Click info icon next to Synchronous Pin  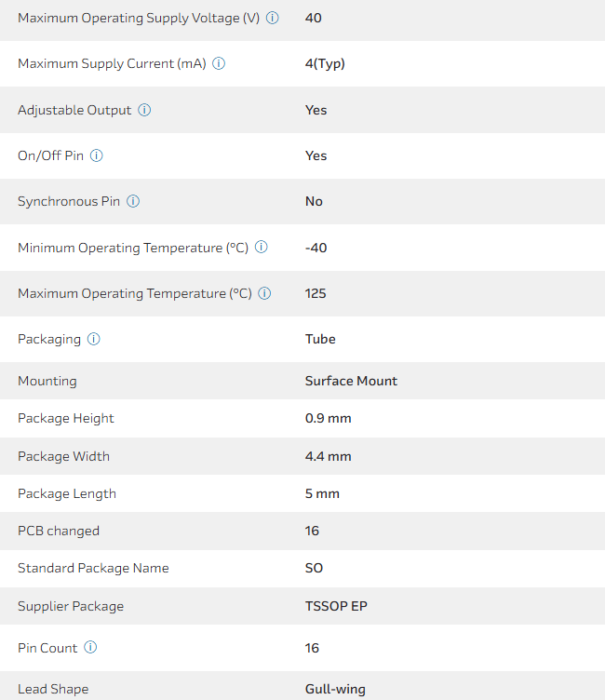click(133, 201)
